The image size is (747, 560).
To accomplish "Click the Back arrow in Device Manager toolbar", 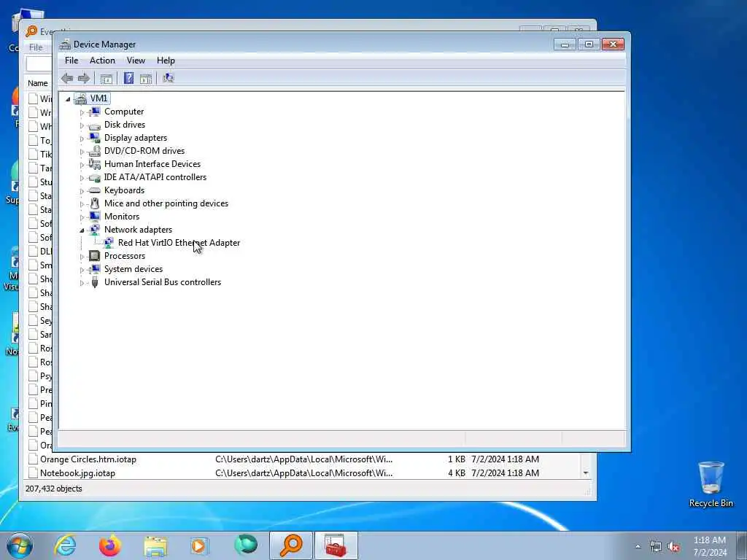I will tap(67, 78).
